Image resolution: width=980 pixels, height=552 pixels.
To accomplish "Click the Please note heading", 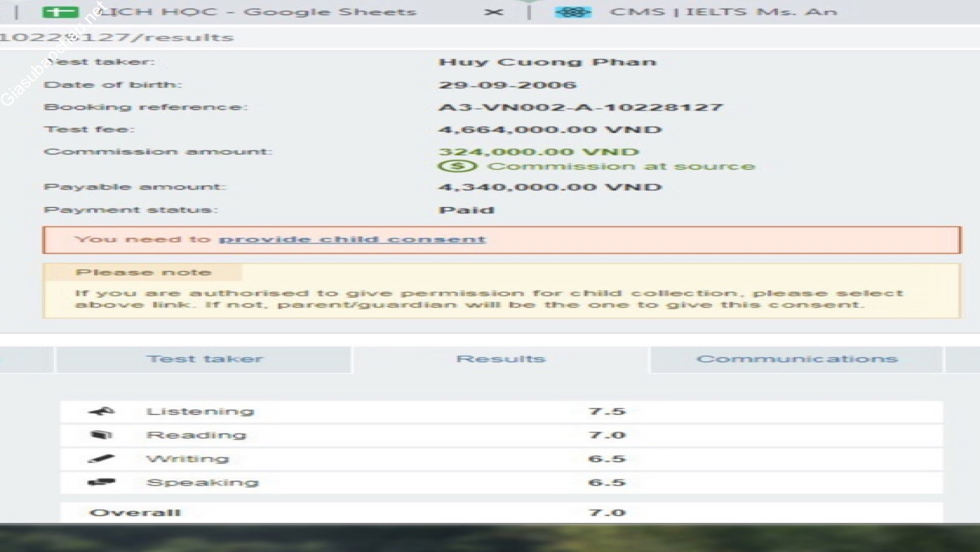I will (144, 272).
